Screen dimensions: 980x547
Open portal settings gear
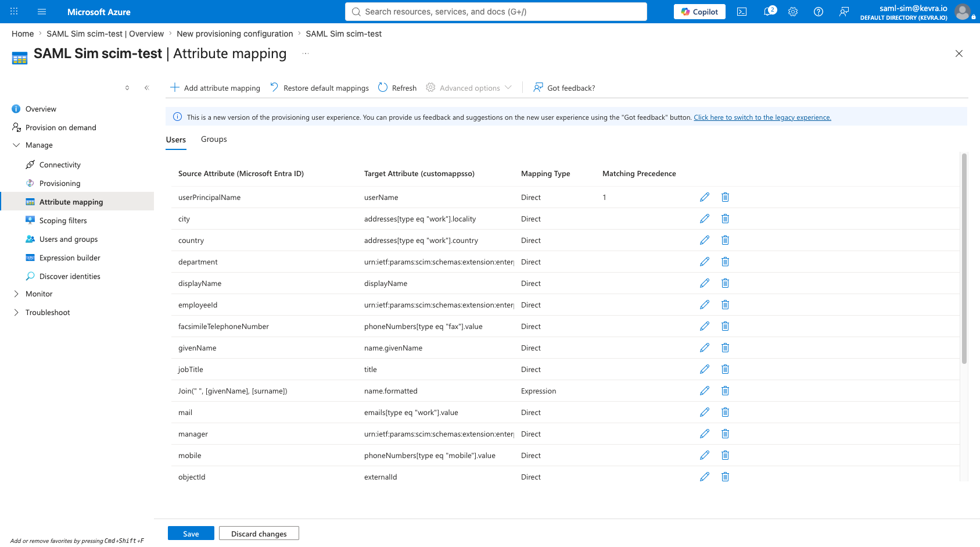coord(793,12)
